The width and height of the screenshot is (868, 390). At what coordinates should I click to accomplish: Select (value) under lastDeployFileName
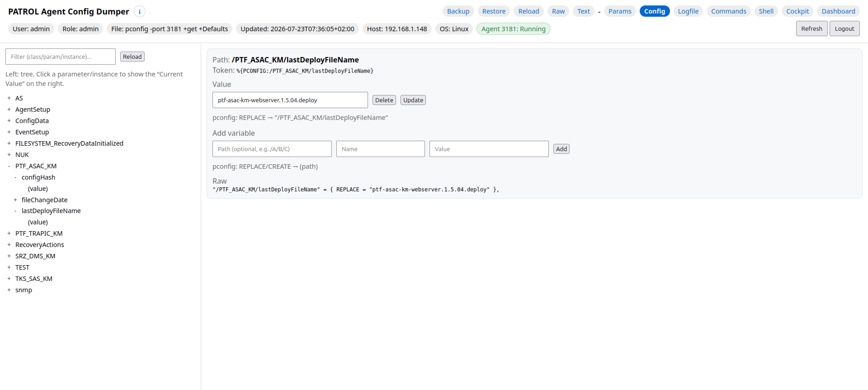point(38,222)
